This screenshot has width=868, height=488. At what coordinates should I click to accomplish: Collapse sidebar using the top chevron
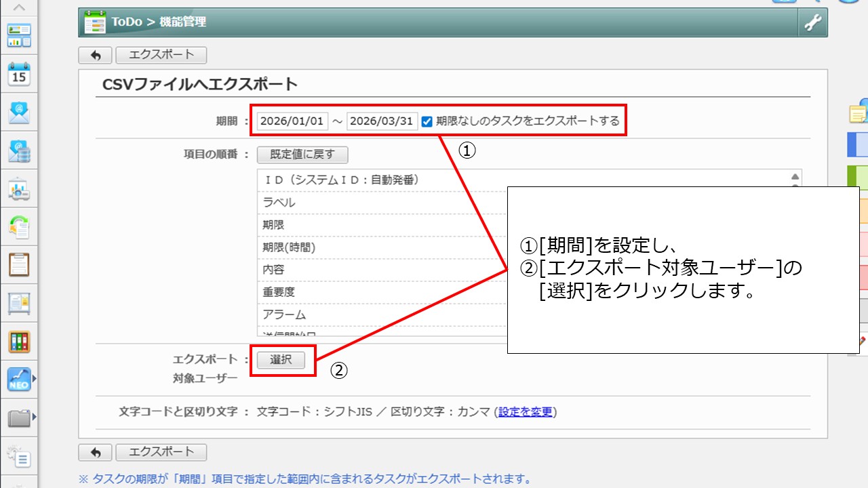click(x=19, y=8)
